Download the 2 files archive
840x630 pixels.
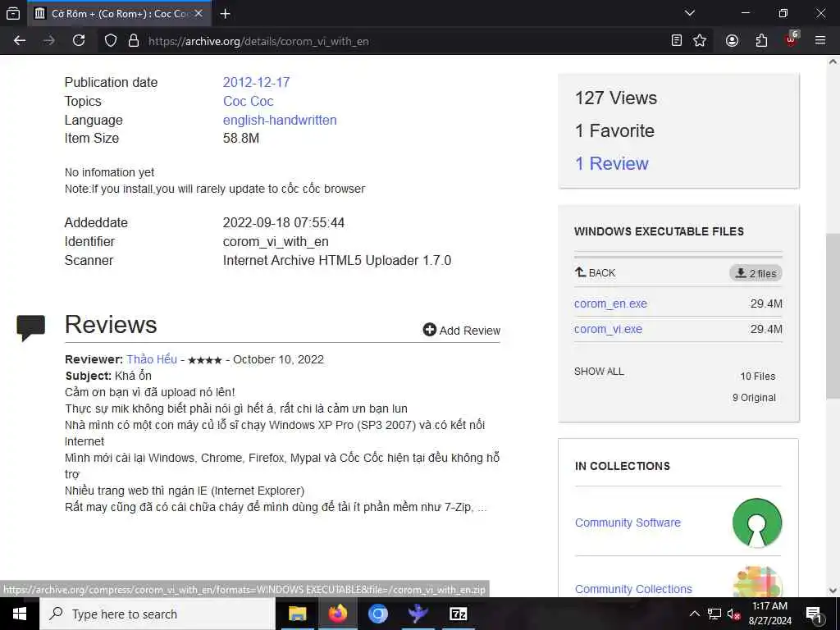point(756,273)
